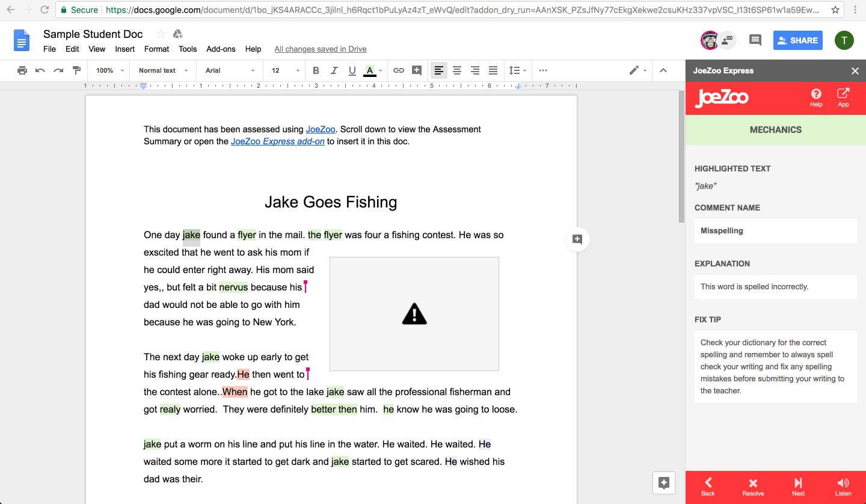This screenshot has height=504, width=866.
Task: Click the browser back arrow
Action: (11, 10)
